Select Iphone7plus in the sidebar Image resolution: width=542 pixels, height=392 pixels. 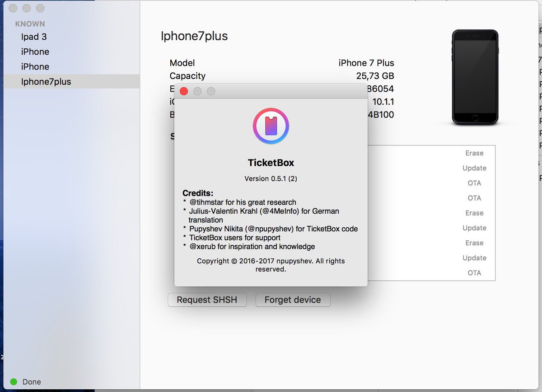71,81
